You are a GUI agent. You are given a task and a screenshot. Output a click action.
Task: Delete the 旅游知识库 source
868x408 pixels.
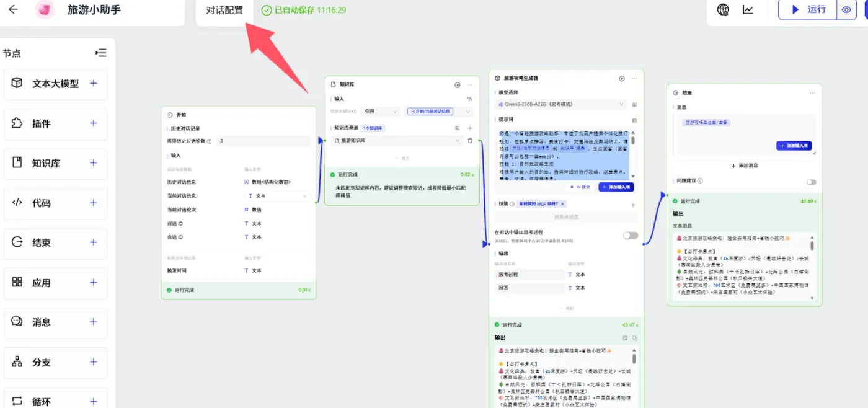pyautogui.click(x=470, y=141)
